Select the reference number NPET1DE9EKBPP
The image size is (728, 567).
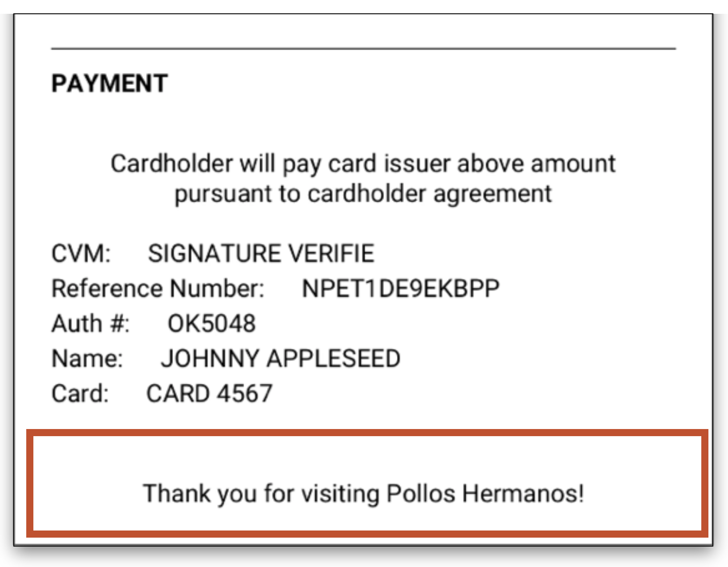(400, 288)
